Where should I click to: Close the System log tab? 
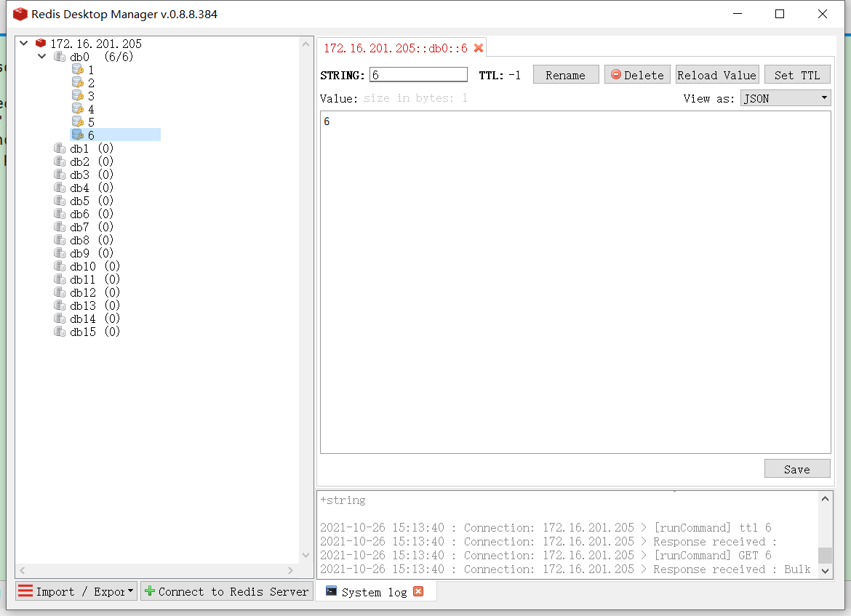418,591
